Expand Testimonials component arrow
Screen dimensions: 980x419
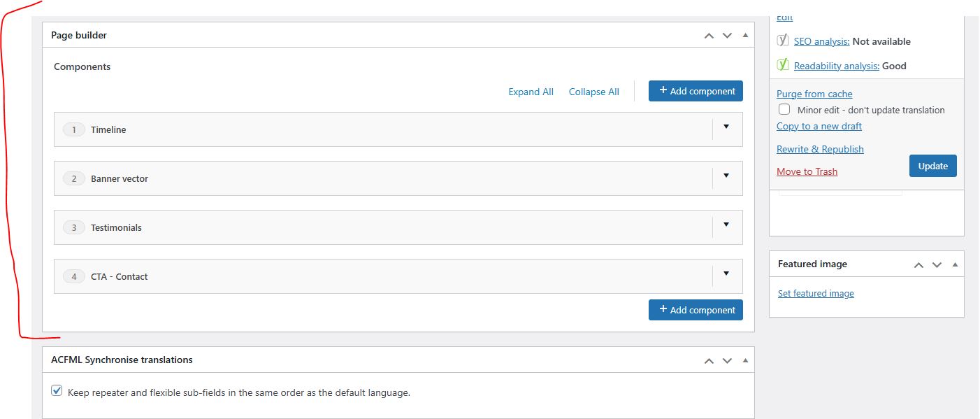pyautogui.click(x=726, y=225)
